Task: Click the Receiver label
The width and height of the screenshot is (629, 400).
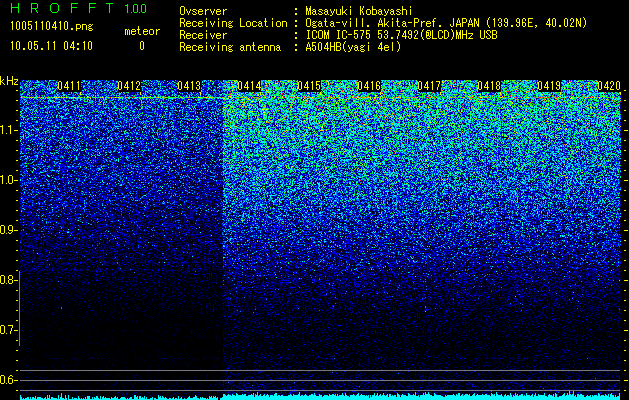Action: point(203,35)
